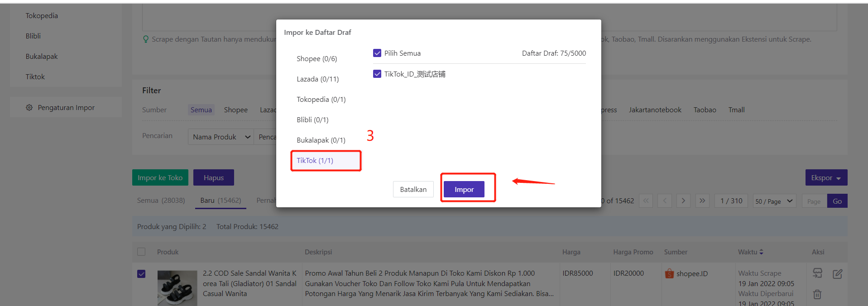
Task: Click the 1 / 310 page indicator
Action: [x=732, y=201]
